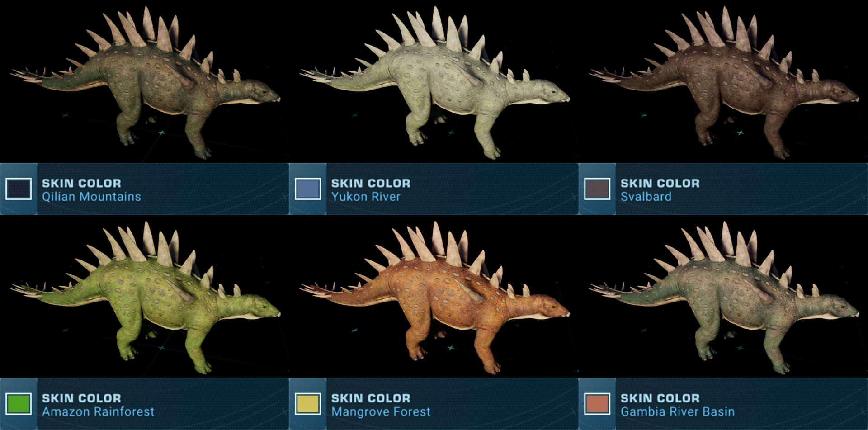The width and height of the screenshot is (868, 430).
Task: Click the brown Svalbard dinosaur preview
Action: point(723,84)
